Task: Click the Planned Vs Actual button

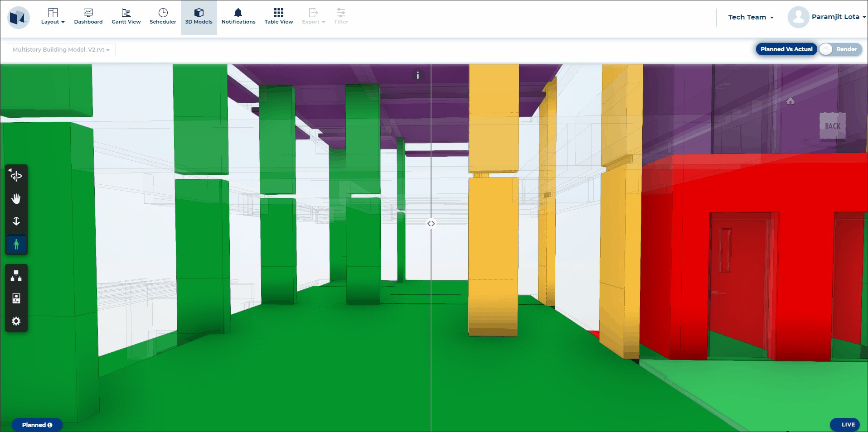Action: (x=786, y=49)
